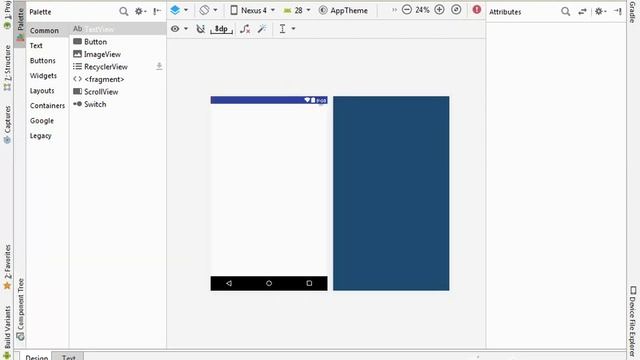The width and height of the screenshot is (640, 360).
Task: Switch to Text editor tab
Action: (69, 357)
